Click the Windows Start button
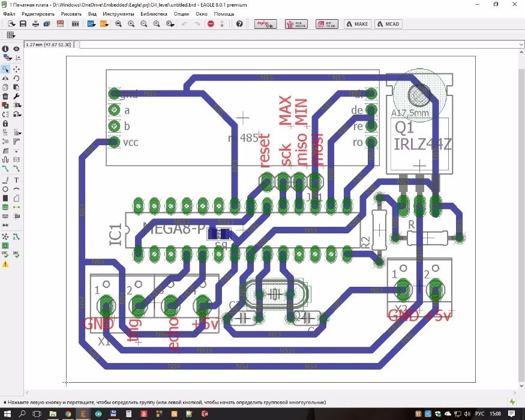 [7, 413]
